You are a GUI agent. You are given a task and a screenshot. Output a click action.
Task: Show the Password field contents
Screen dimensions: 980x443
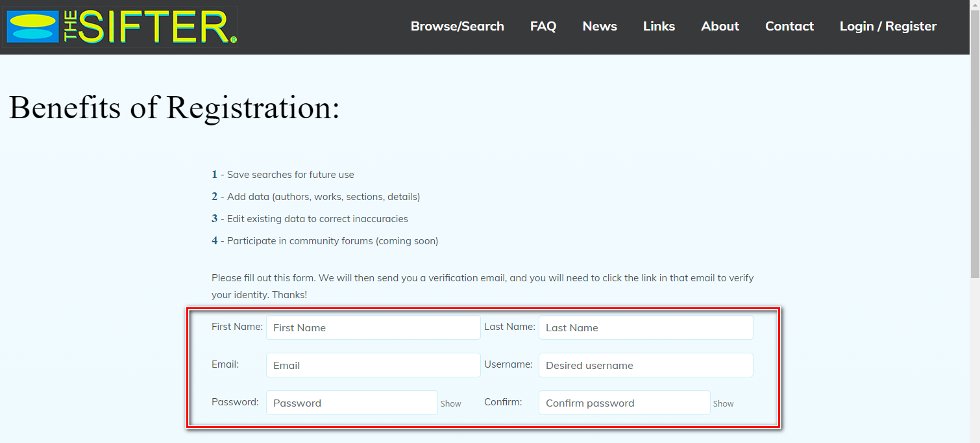pyautogui.click(x=450, y=404)
